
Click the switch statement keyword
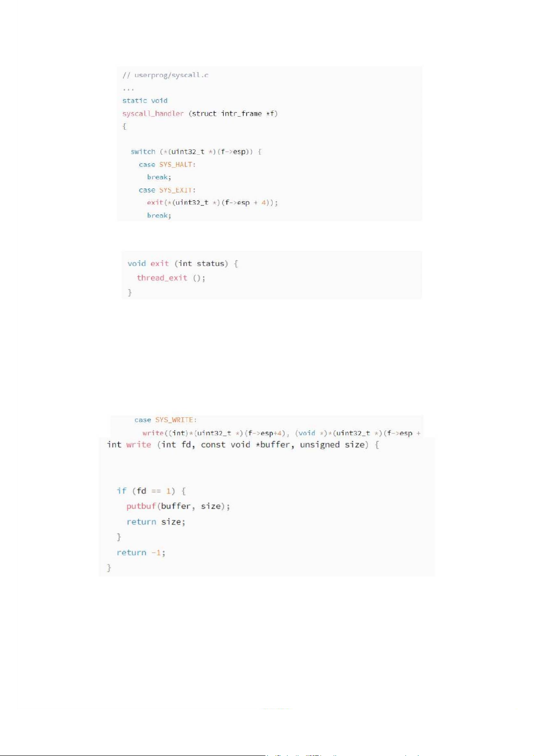point(143,152)
